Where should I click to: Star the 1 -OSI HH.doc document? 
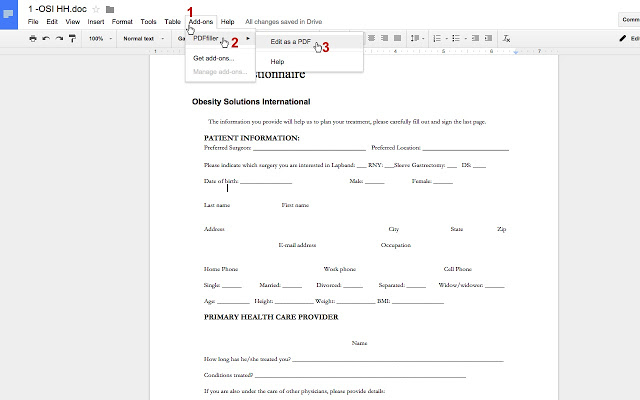pos(96,9)
